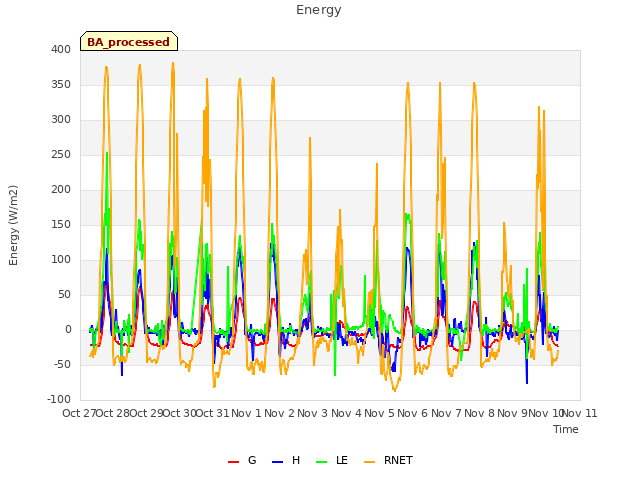
Task: Click the Nov 4 x-axis tick
Action: click(346, 413)
